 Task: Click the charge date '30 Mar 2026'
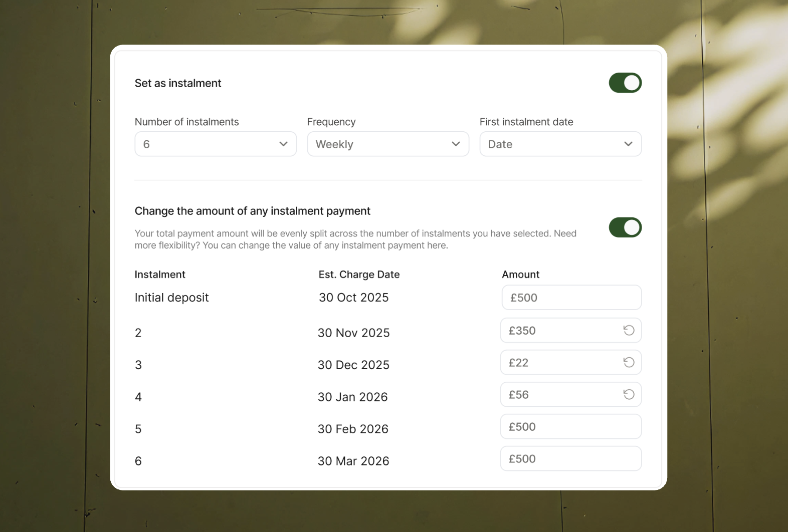pos(353,461)
